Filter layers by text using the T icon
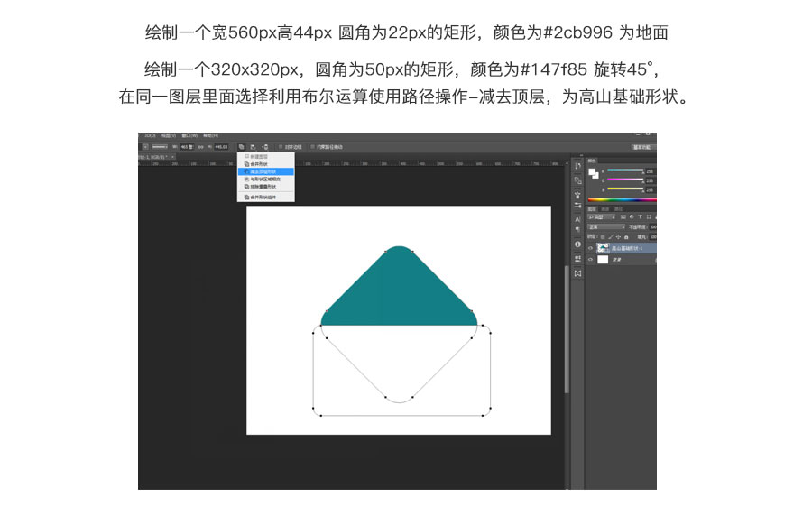This screenshot has height=525, width=812. (639, 216)
